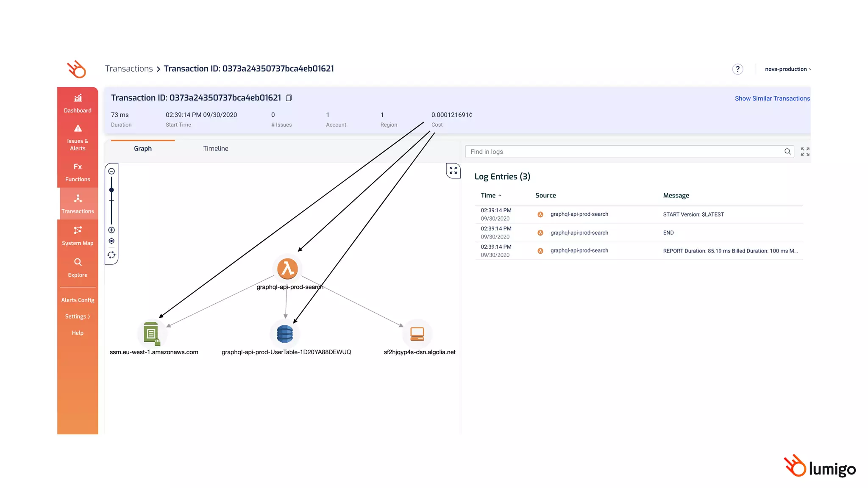Expand the Settings menu in the sidebar
The height and width of the screenshot is (488, 868).
[x=78, y=316]
